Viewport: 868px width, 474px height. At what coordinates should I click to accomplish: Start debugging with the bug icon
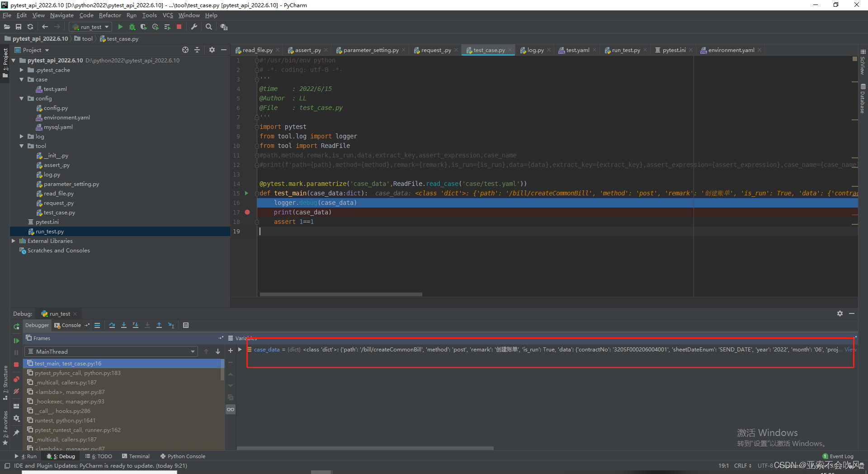[x=132, y=27]
